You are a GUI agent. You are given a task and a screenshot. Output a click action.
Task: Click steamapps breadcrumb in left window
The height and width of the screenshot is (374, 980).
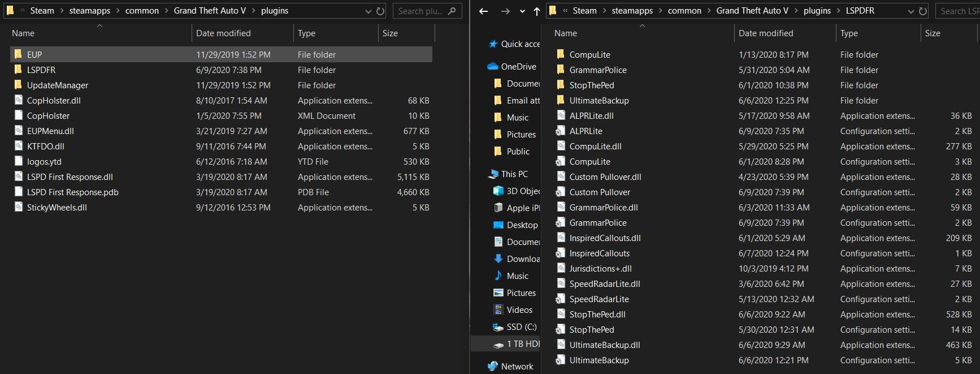point(90,11)
